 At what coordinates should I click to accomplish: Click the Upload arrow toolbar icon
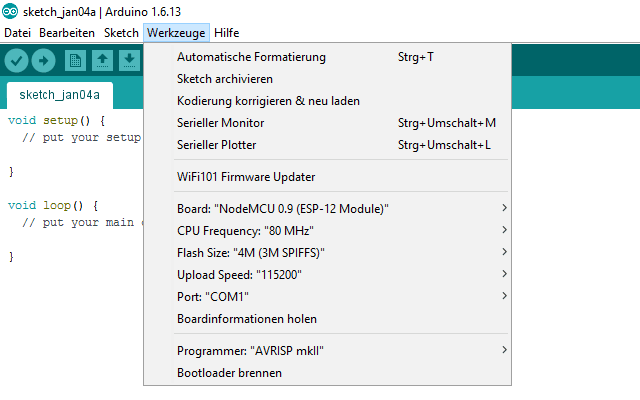44,61
